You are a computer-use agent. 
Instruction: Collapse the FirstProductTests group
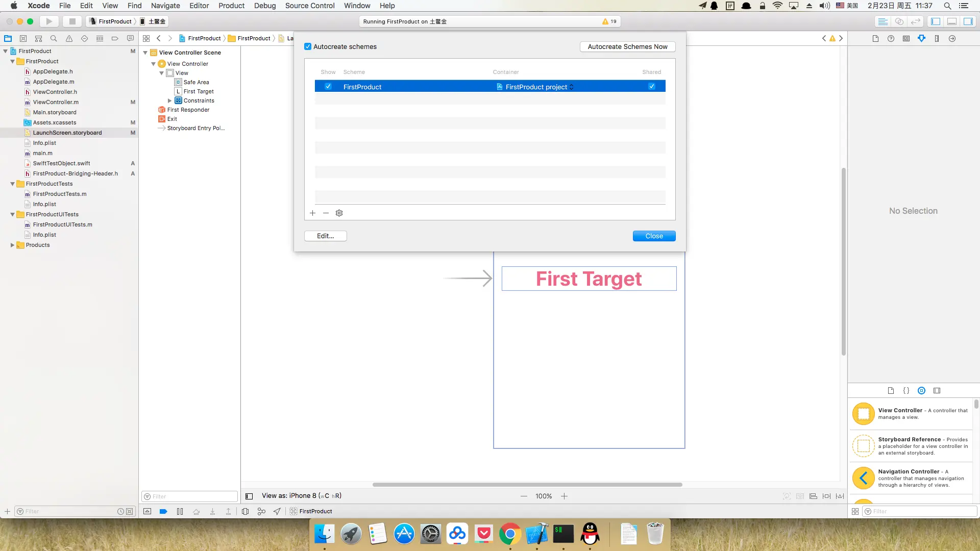pos(12,184)
